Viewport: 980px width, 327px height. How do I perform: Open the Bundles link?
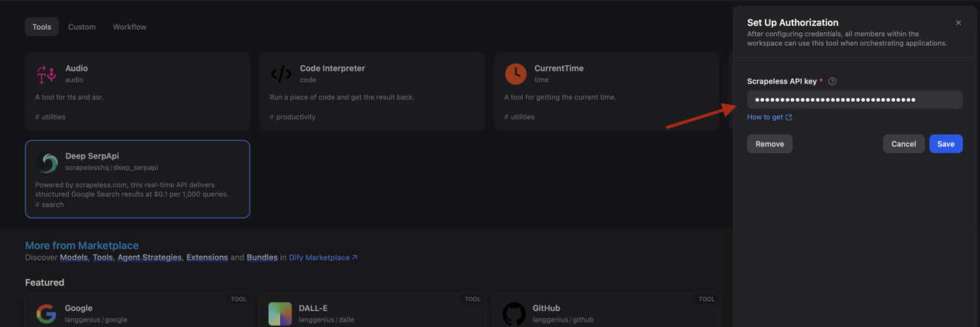(x=262, y=257)
